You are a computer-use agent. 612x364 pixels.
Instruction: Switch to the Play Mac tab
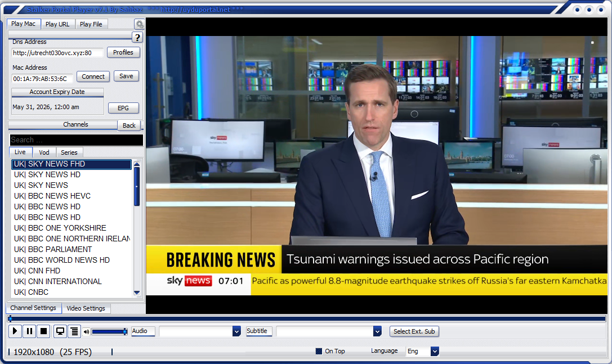[24, 24]
